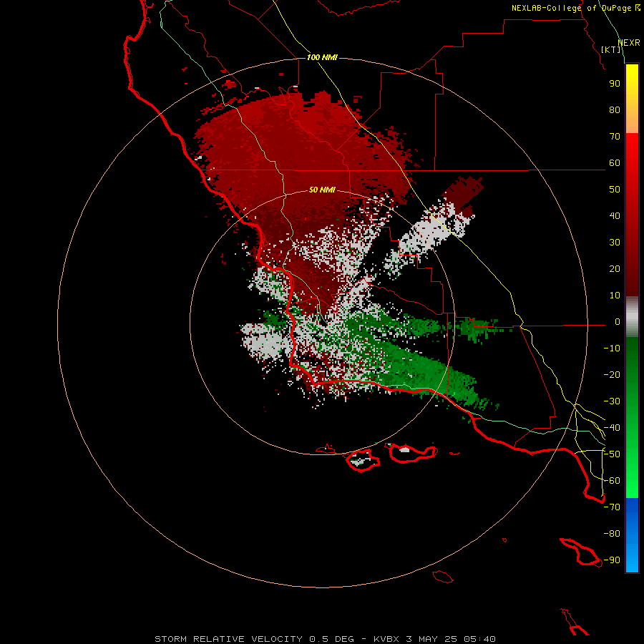
Task: Click the positive 60 scale label
Action: [x=615, y=163]
